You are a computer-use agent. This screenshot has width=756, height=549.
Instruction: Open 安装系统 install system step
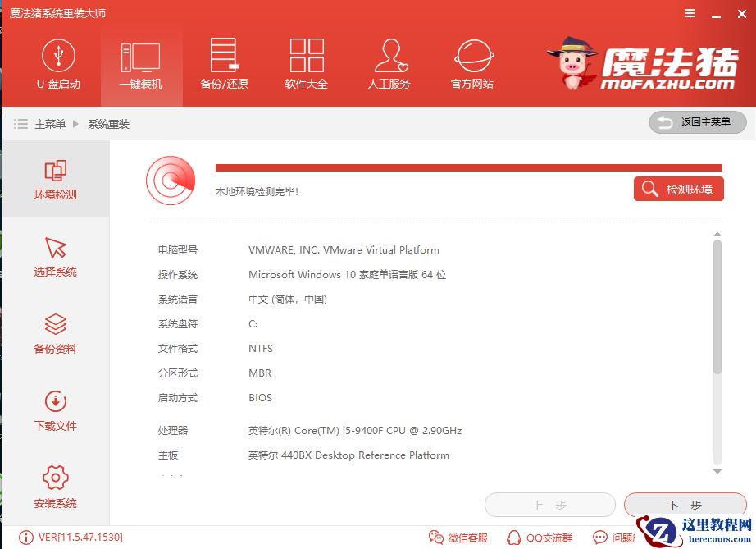tap(54, 486)
